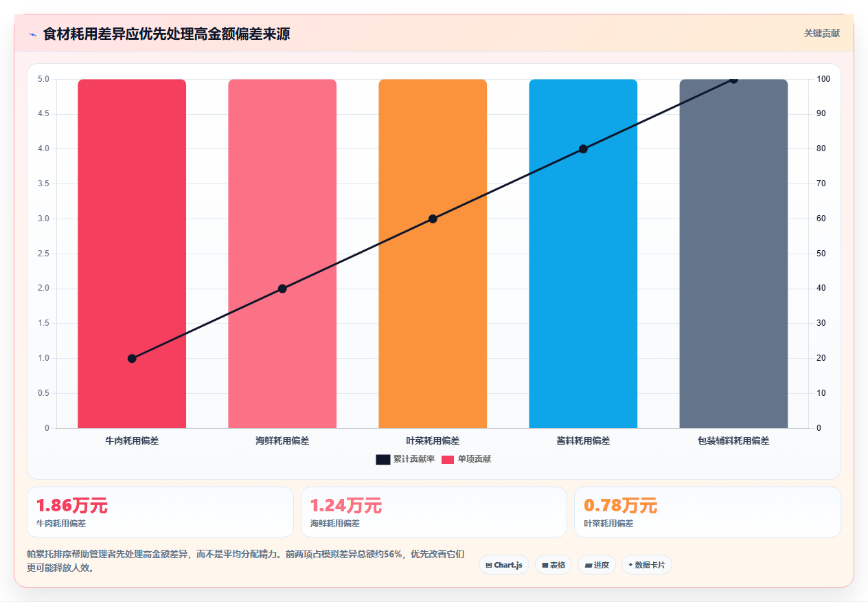The image size is (868, 602).
Task: Click the right axis value 50
Action: [821, 254]
